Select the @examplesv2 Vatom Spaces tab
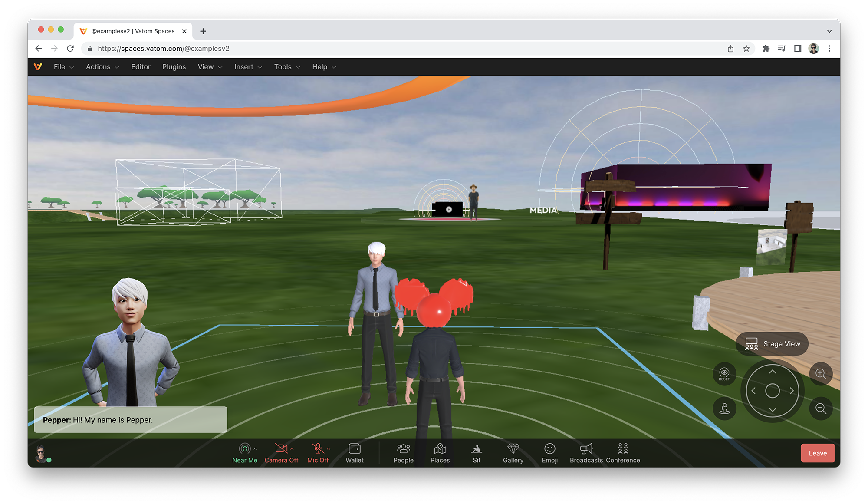The height and width of the screenshot is (504, 868). coord(132,31)
